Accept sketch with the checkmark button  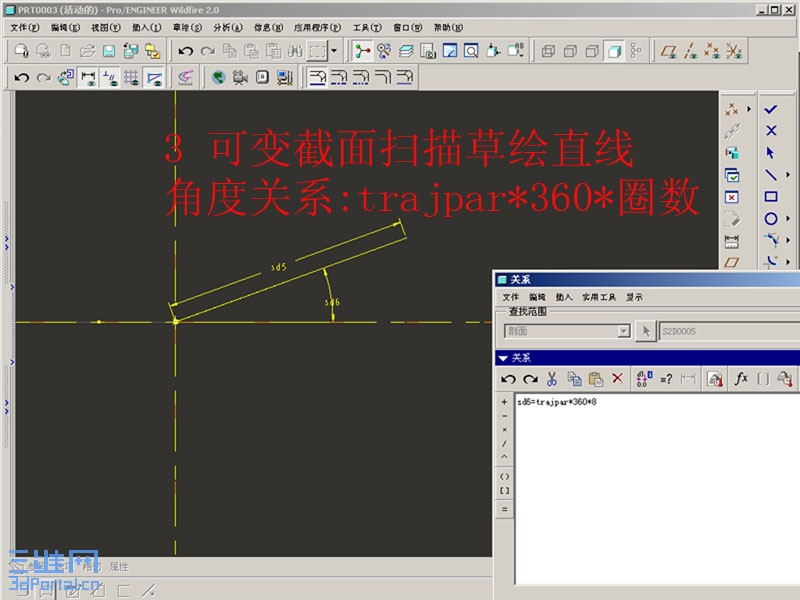point(770,109)
